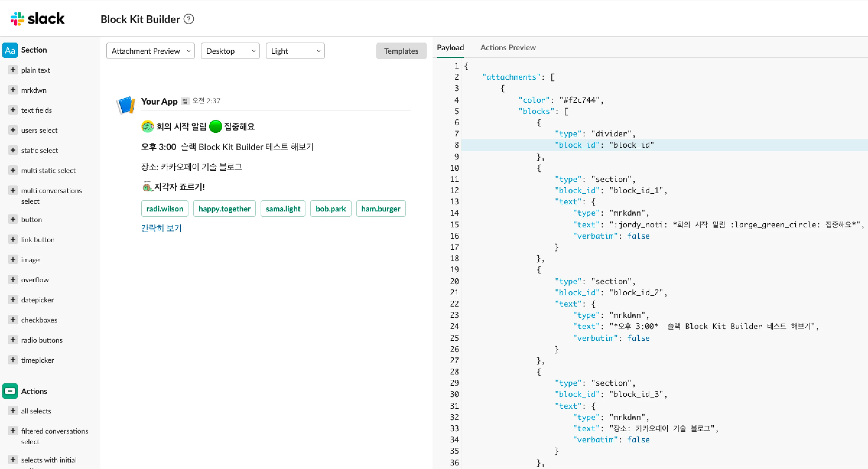Switch to the Payload tab

(x=451, y=48)
